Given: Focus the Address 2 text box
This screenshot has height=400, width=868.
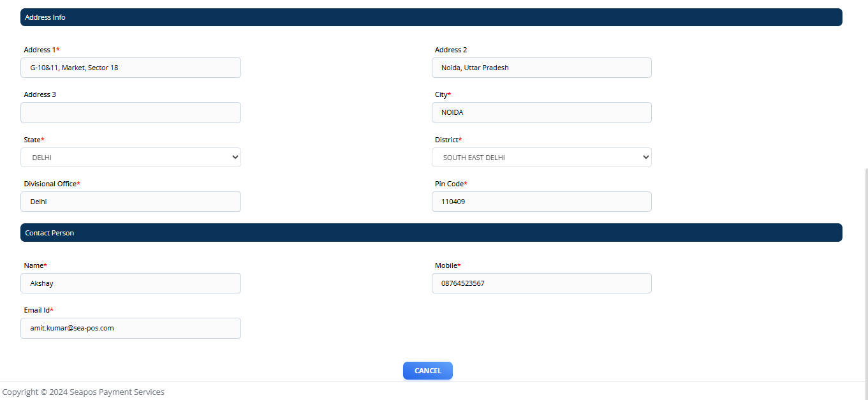Looking at the screenshot, I should [541, 68].
